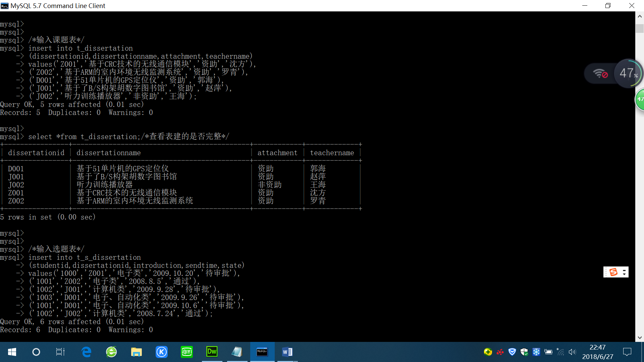Launch Microsoft Edge from taskbar

(x=87, y=352)
